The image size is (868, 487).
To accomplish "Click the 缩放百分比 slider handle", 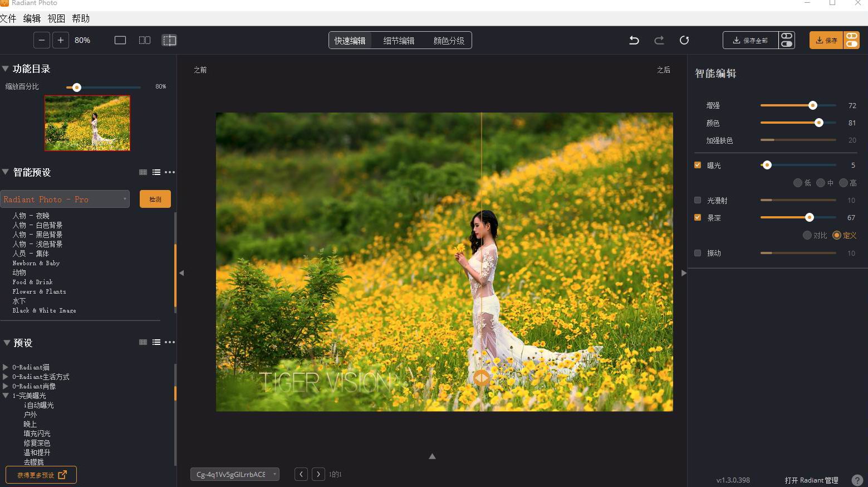I will (77, 87).
